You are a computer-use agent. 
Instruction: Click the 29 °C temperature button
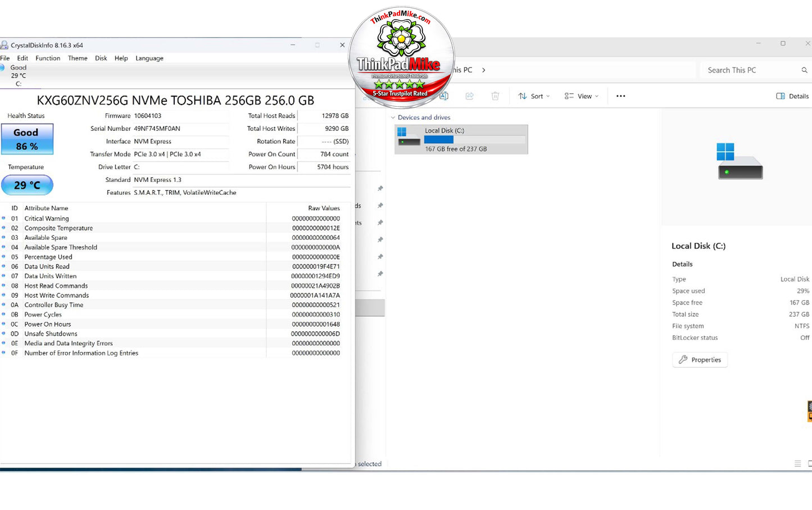tap(27, 185)
